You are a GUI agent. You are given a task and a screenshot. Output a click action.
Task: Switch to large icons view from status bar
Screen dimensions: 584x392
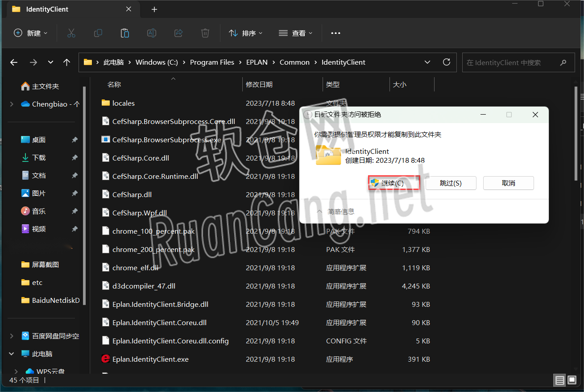coord(572,380)
